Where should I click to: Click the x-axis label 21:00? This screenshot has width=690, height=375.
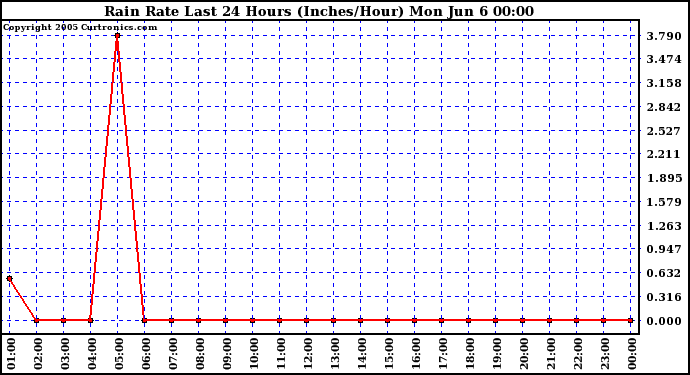coord(551,353)
